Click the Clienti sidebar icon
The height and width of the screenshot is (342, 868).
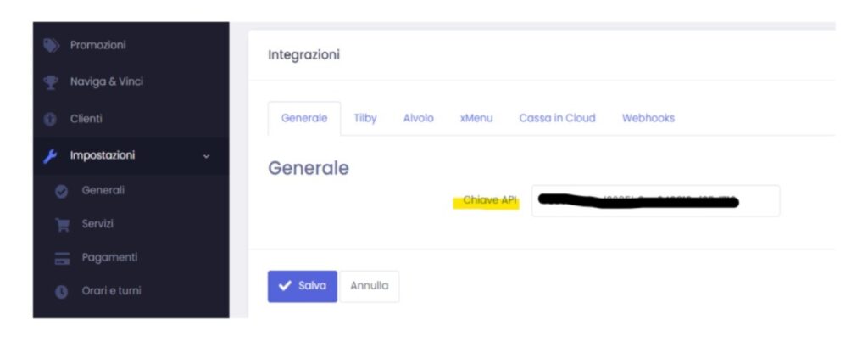[x=50, y=120]
